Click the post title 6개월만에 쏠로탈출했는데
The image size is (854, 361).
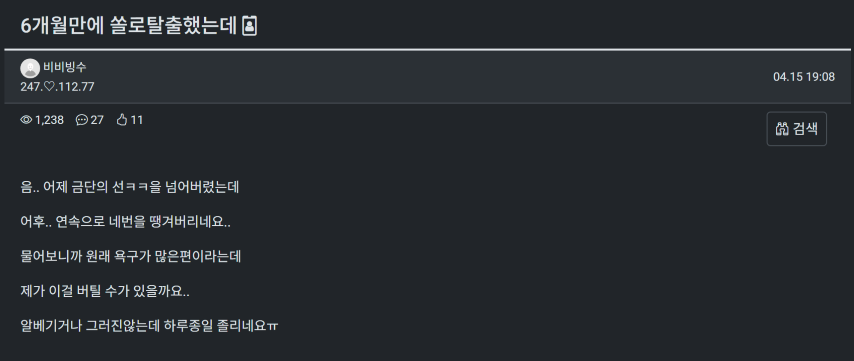(x=129, y=26)
